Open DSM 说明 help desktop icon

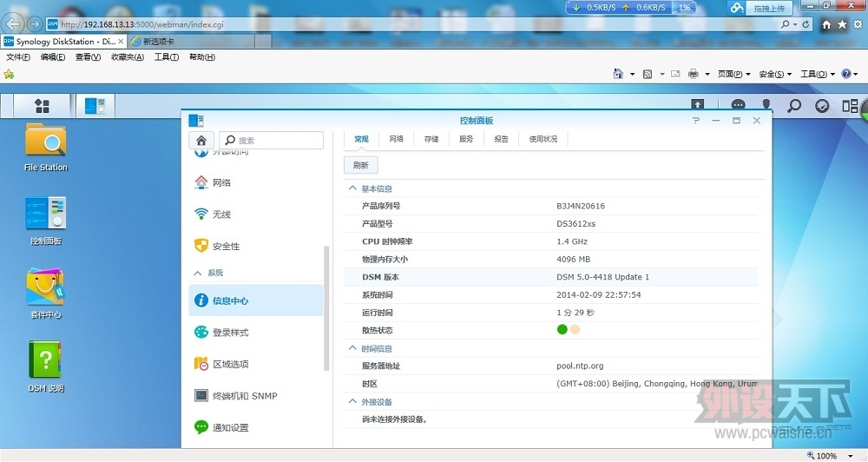46,366
